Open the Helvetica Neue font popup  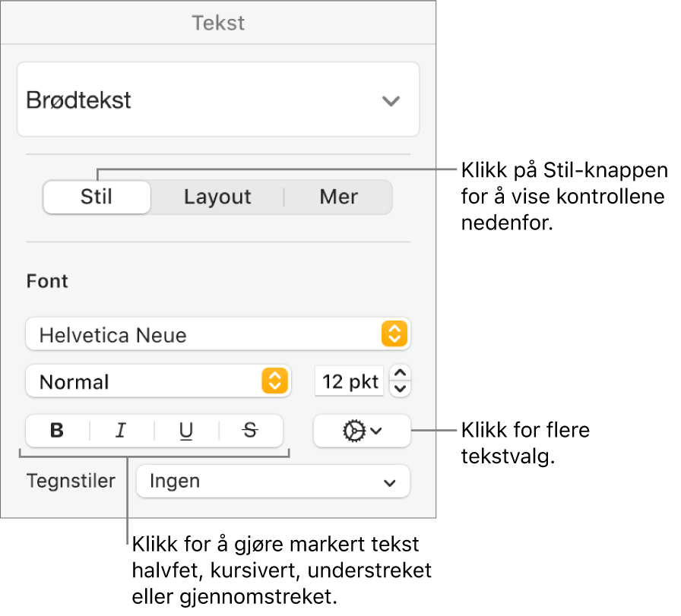coord(218,334)
